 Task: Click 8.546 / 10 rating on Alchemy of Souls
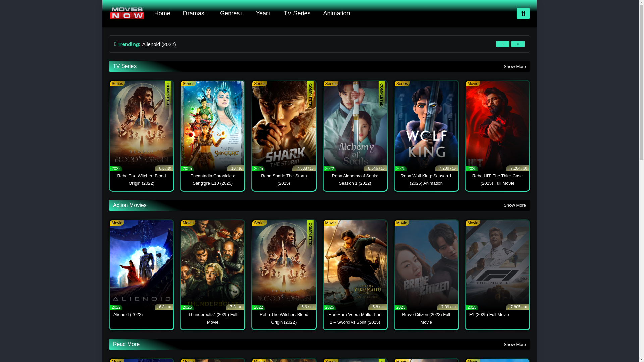375,168
